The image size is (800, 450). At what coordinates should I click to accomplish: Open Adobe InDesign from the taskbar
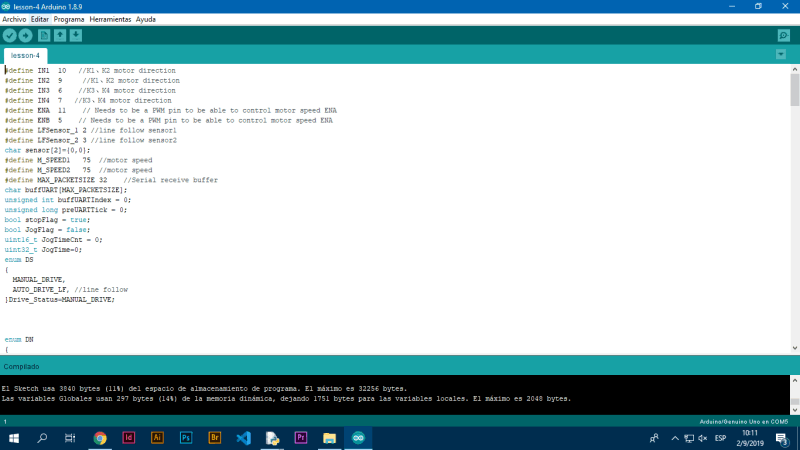coord(129,438)
